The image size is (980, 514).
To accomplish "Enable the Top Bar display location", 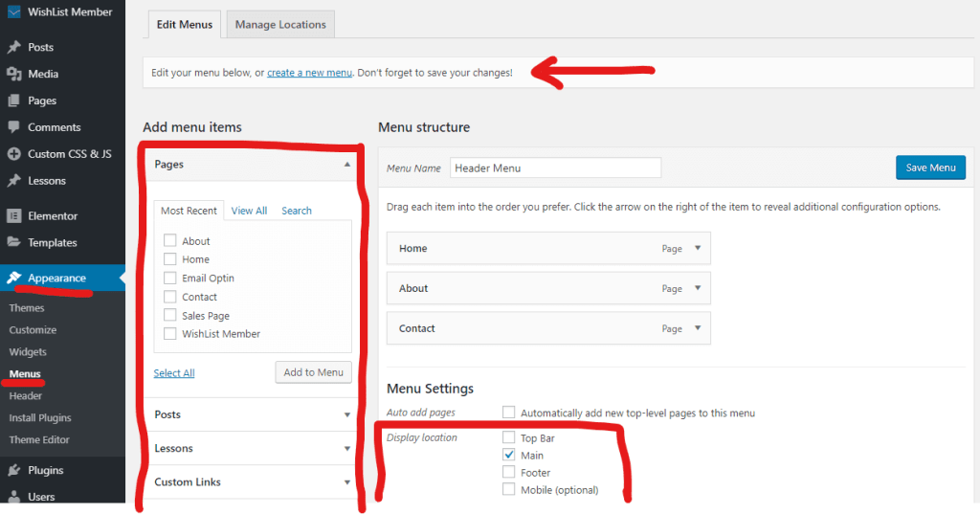I will click(509, 437).
